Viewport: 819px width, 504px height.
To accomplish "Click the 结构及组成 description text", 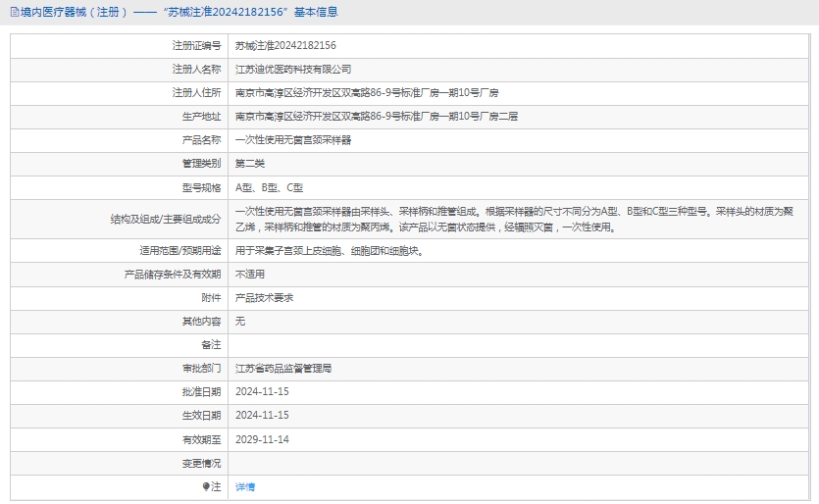I will (520, 219).
